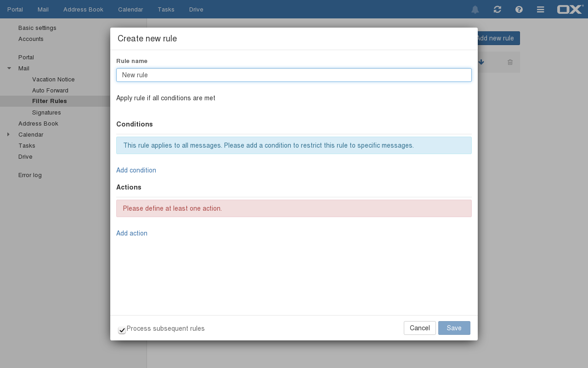
Task: Switch to the Address Book app tab
Action: [x=83, y=10]
